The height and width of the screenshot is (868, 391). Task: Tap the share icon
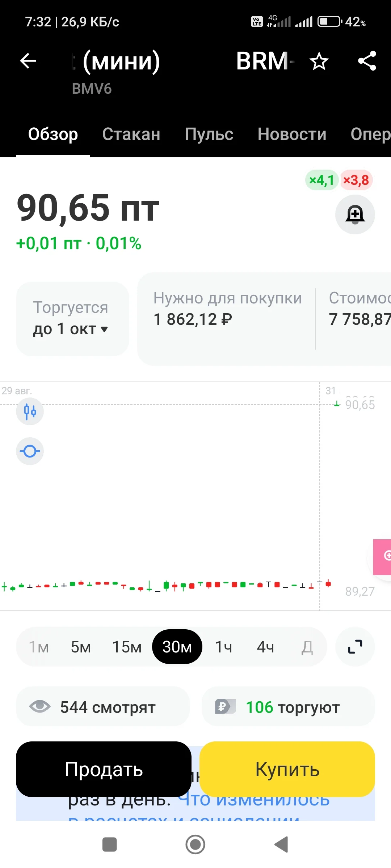(367, 61)
